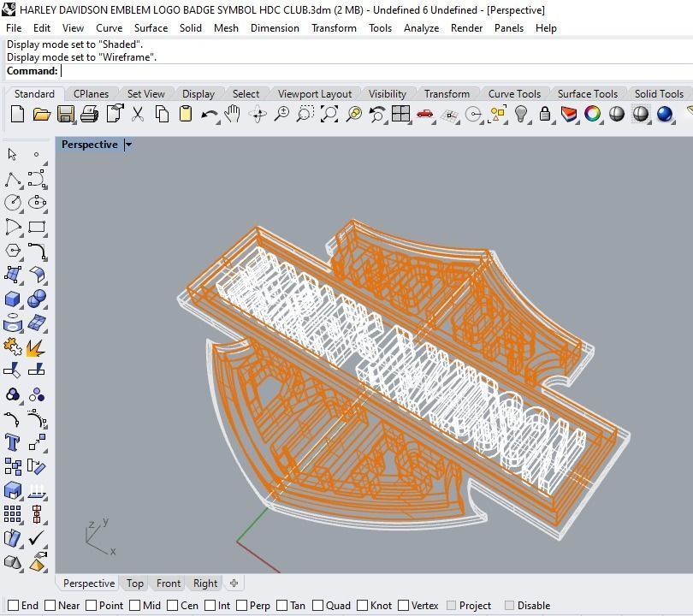Add a viewport tab with plus button
Screen dimensions: 693x616
tap(234, 583)
